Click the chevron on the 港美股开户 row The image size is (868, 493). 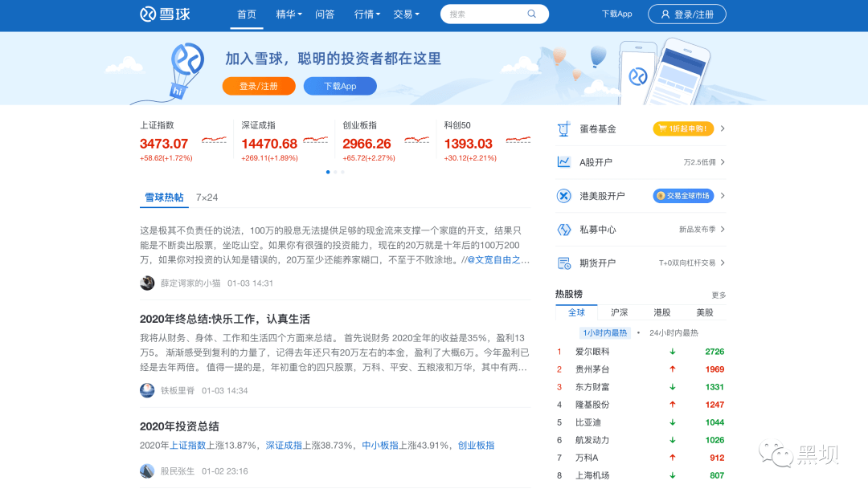click(723, 196)
